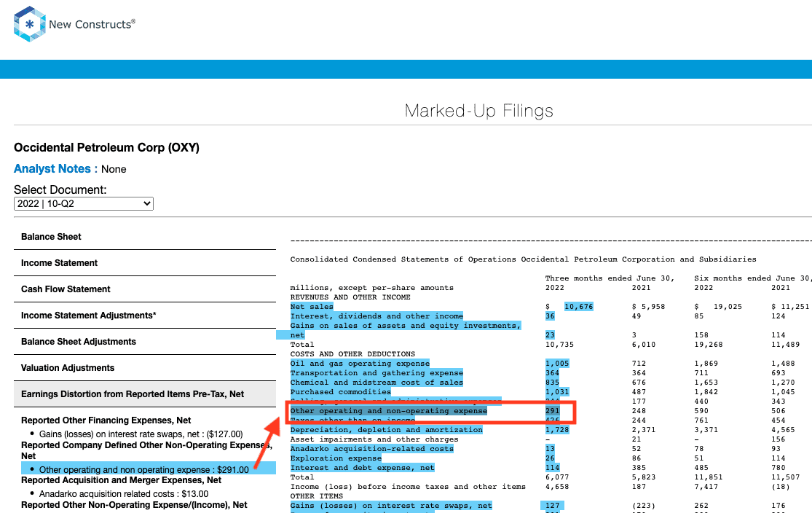Click Reported Other Financing Expenses, Net heading
812x513 pixels.
click(106, 420)
